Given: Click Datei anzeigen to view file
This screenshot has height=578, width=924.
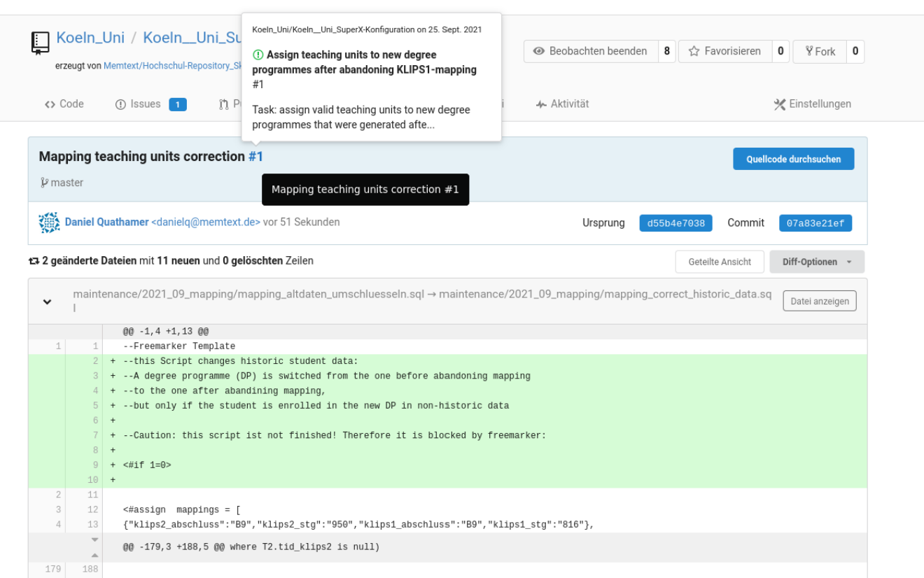Looking at the screenshot, I should 819,302.
